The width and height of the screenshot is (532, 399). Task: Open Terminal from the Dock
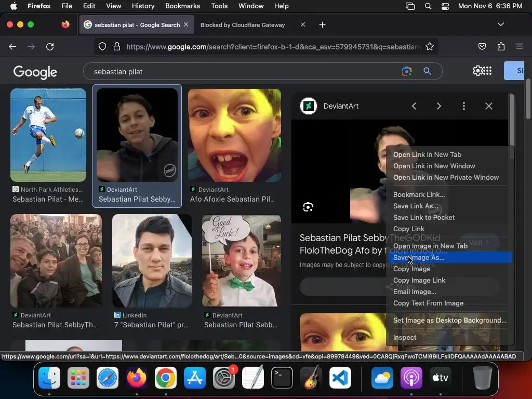pos(282,378)
